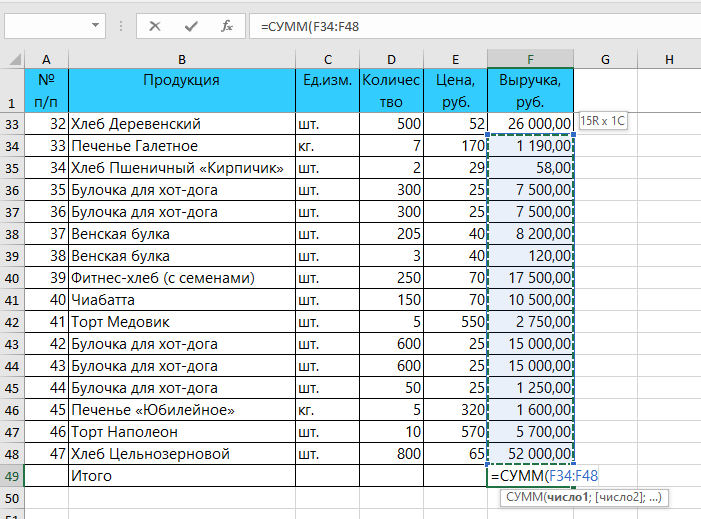Click price cell '570'
The image size is (701, 519).
pos(455,432)
